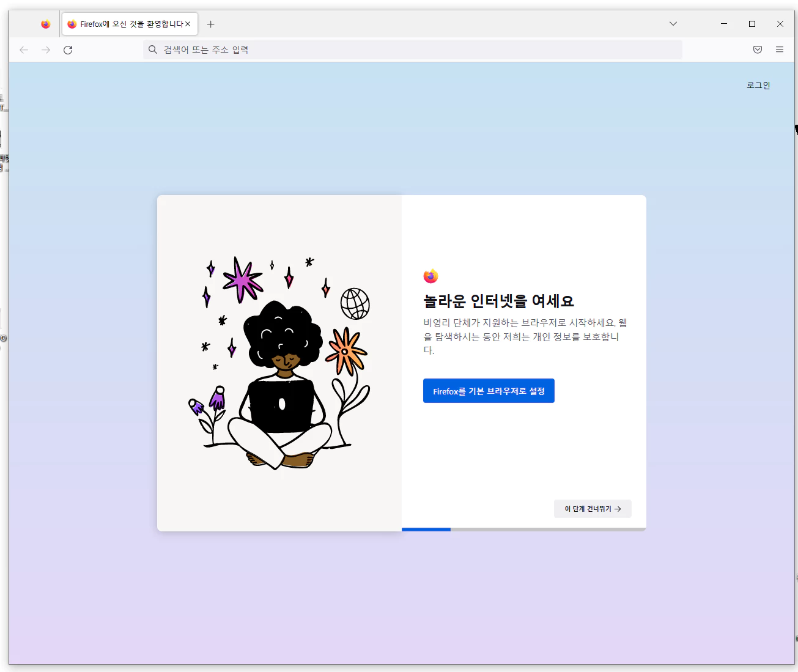The image size is (798, 672).
Task: Click '이 단계 건너뛰기' skip button
Action: tap(593, 509)
